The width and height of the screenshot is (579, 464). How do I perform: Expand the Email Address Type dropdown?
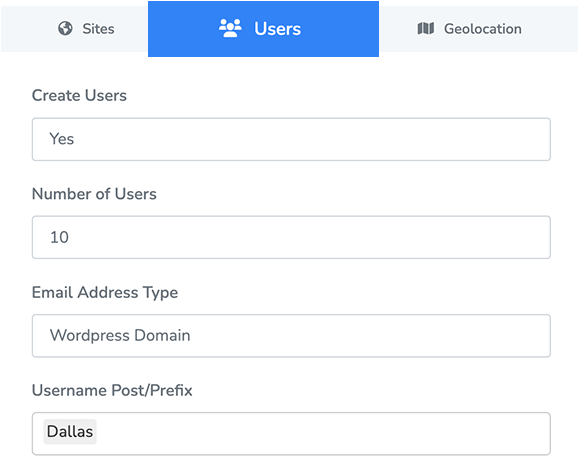point(291,336)
